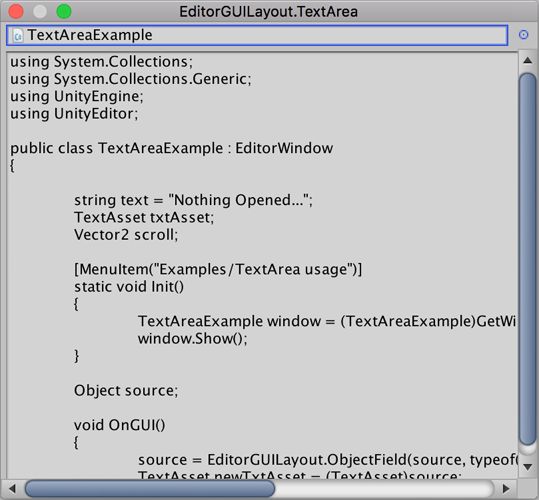Click the horizontal scrollbar right arrow

[506, 488]
